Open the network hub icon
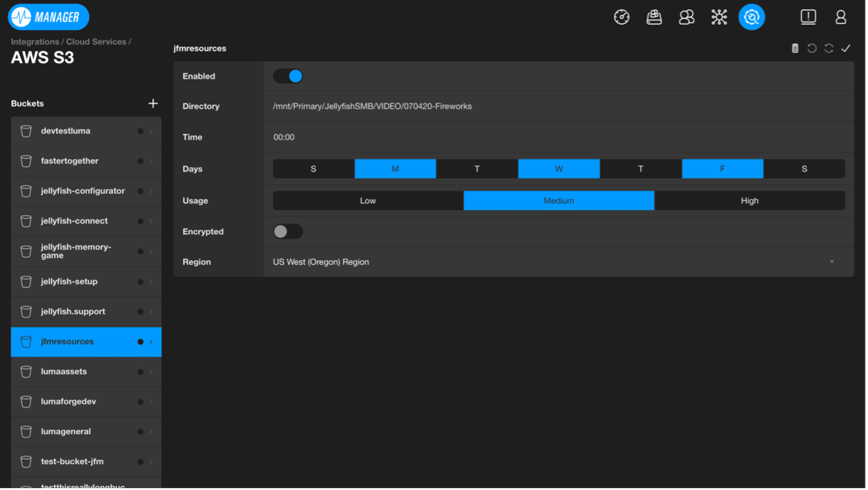Image resolution: width=868 pixels, height=490 pixels. (x=719, y=17)
